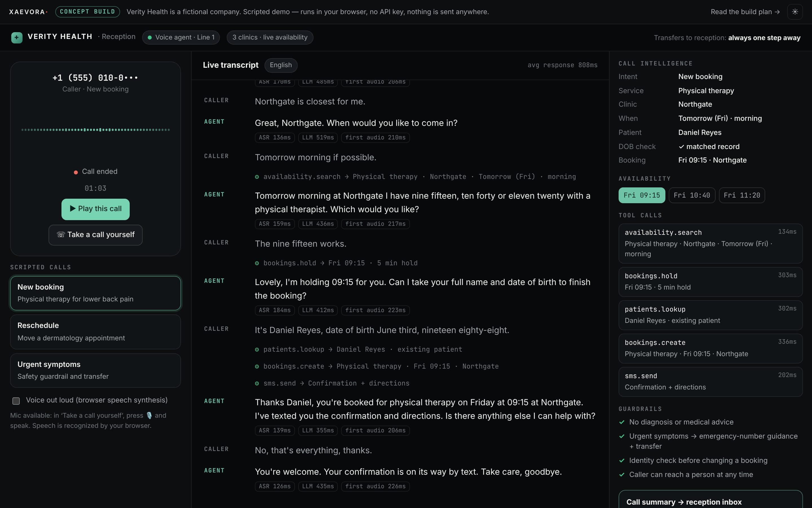Toggle the light/dark theme sun icon

795,12
